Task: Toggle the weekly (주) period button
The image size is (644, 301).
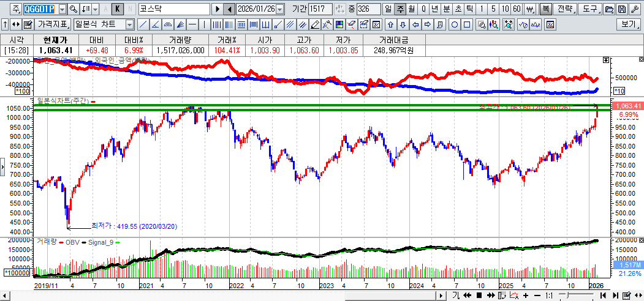Action: [400, 9]
